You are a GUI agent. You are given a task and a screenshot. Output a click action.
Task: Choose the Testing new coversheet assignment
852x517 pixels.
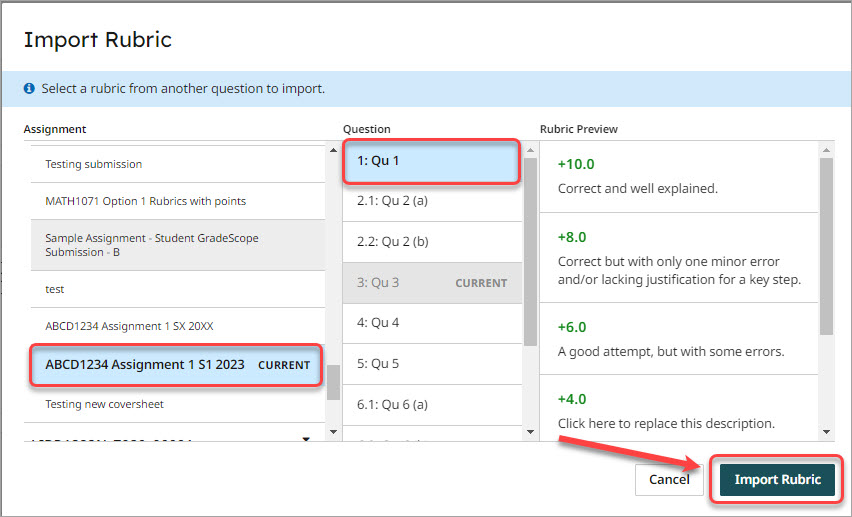pos(104,404)
